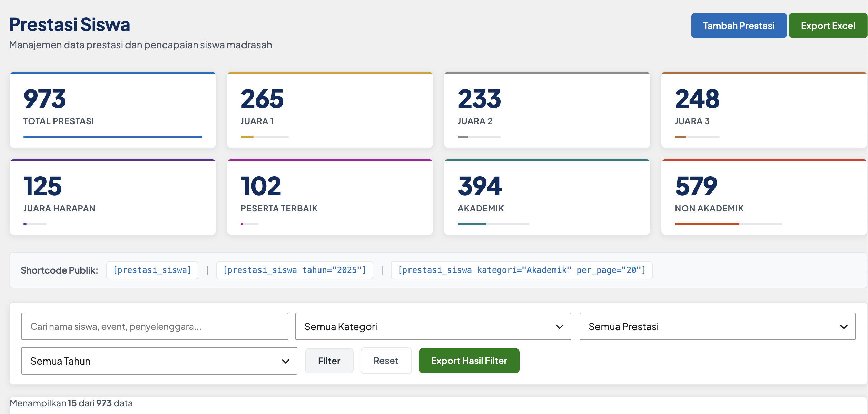
Task: Click the 394 Akademik number
Action: (480, 186)
